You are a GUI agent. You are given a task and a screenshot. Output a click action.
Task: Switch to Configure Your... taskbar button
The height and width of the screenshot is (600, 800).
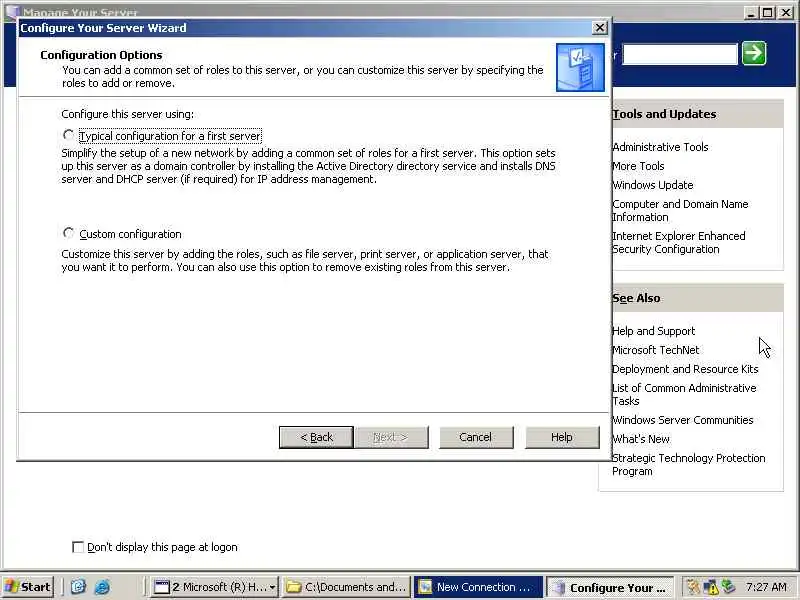[x=610, y=588]
